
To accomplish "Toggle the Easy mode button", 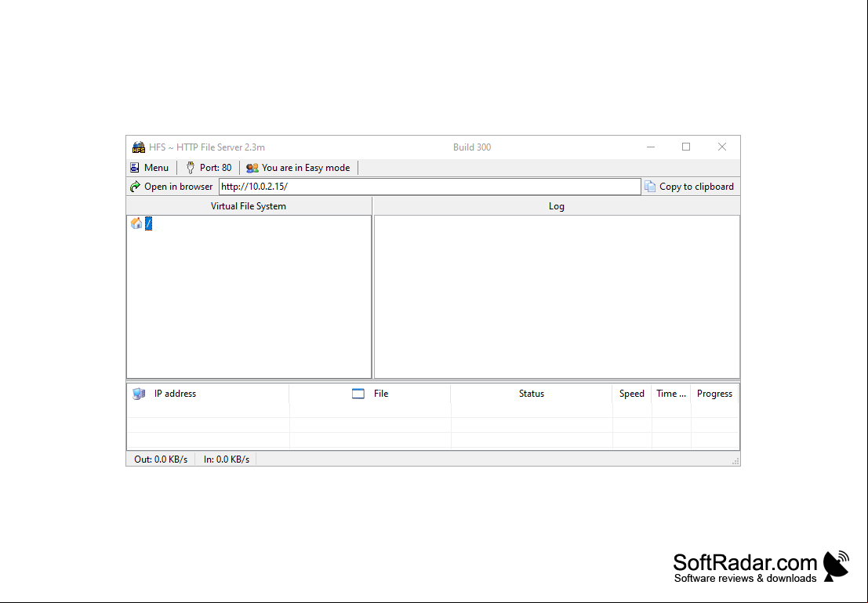I will pos(299,168).
